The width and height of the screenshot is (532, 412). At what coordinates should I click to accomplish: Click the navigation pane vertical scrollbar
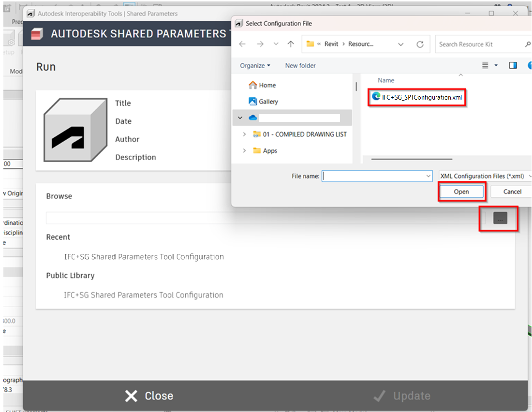point(356,86)
